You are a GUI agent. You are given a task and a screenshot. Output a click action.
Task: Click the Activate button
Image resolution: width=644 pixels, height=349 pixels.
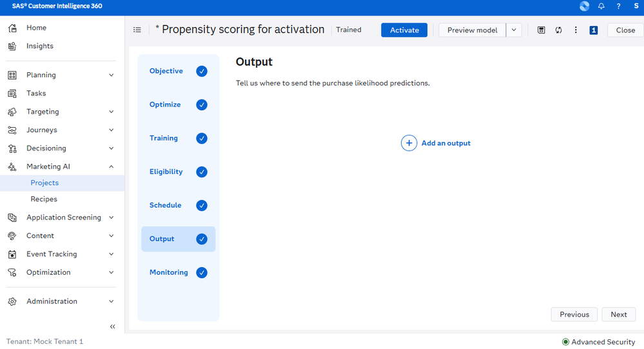tap(404, 30)
